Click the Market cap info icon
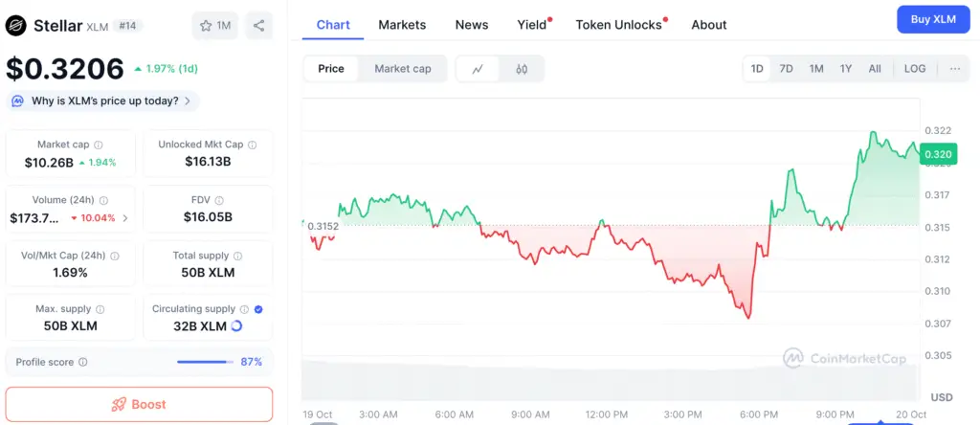The height and width of the screenshot is (425, 980). point(99,145)
